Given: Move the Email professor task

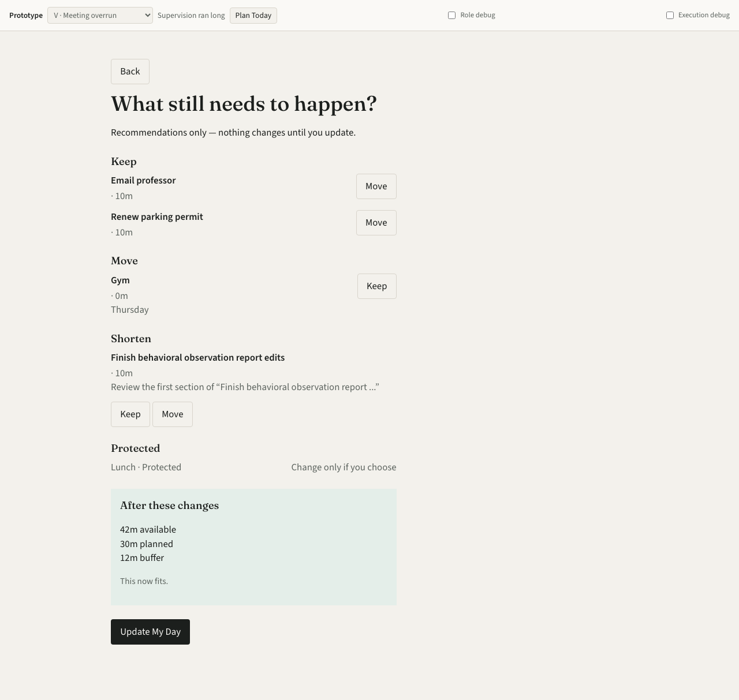Looking at the screenshot, I should [x=376, y=186].
